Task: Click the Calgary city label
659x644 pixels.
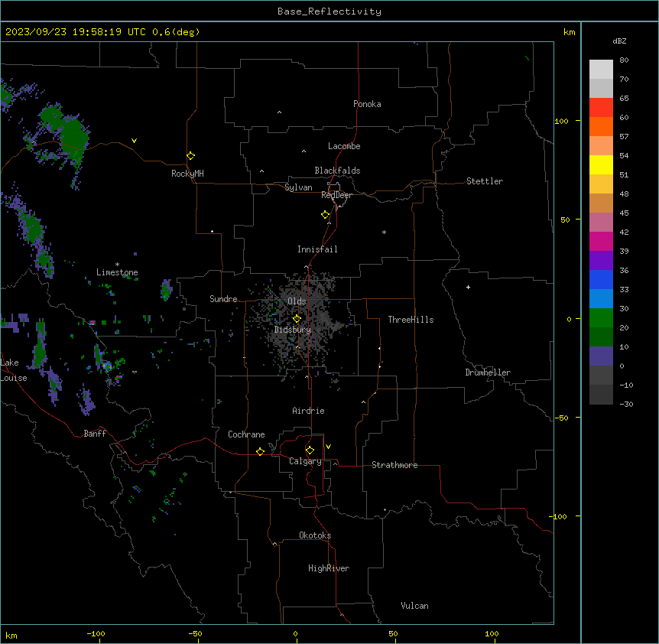Action: click(305, 461)
